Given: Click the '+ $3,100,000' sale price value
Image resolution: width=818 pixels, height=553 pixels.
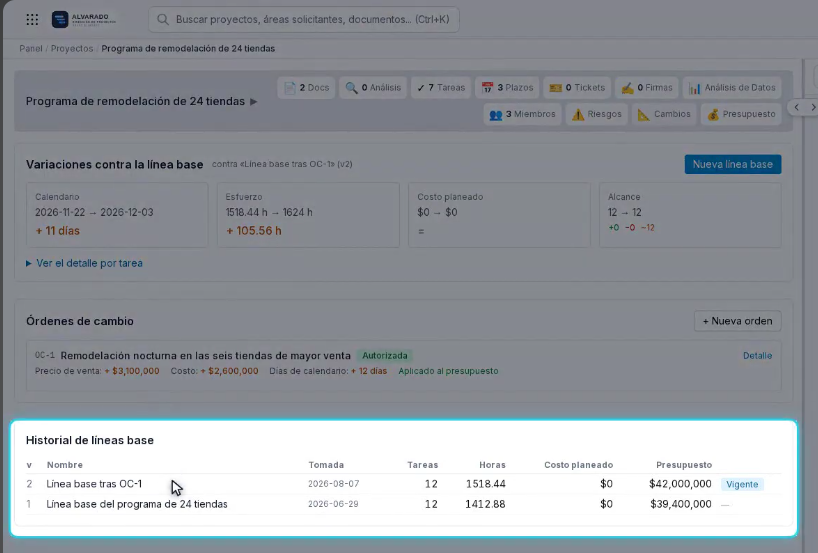Looking at the screenshot, I should pos(132,371).
